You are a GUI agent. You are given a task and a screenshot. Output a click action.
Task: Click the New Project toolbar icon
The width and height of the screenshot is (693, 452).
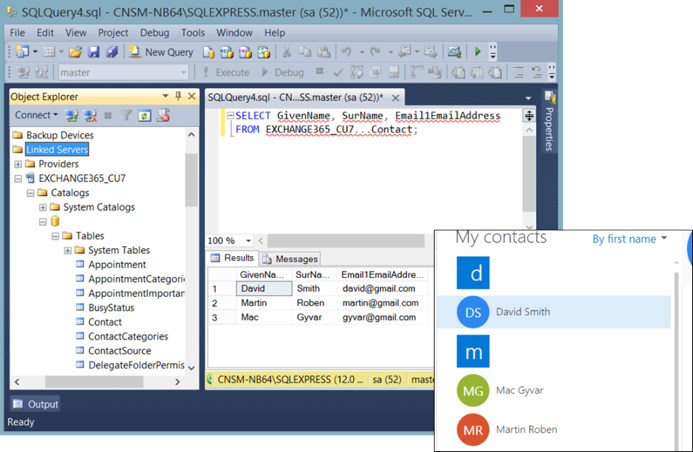point(23,52)
